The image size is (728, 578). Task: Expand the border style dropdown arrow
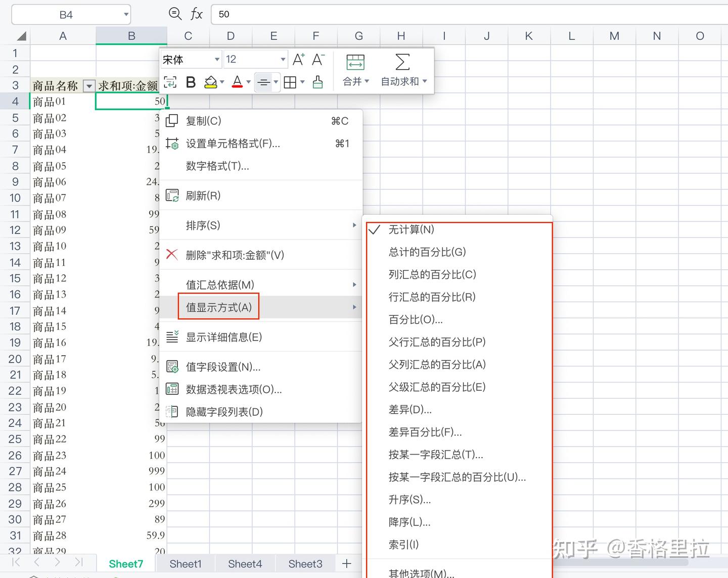point(302,82)
